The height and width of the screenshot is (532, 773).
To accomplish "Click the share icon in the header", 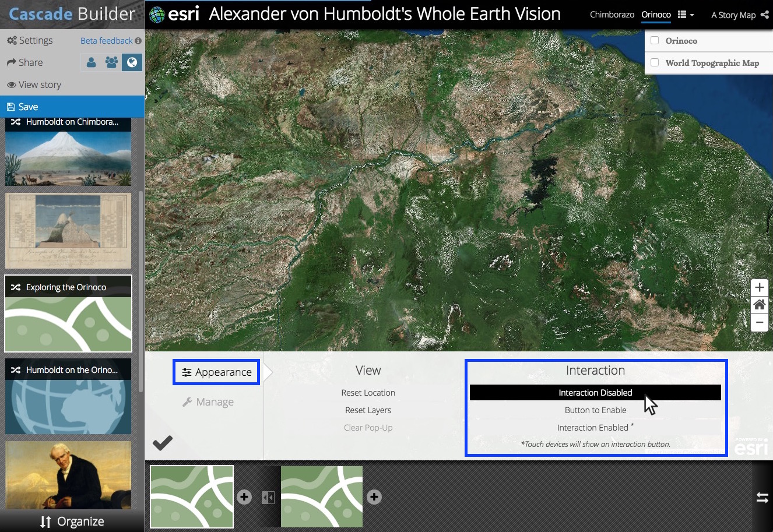I will click(x=765, y=15).
